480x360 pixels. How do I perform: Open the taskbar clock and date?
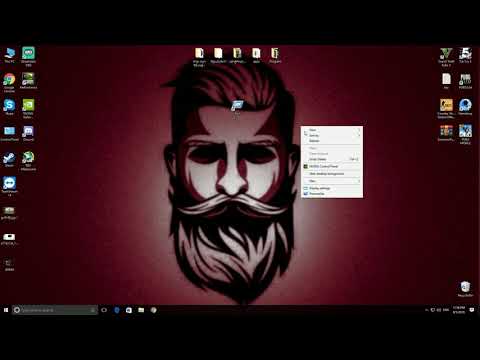coord(459,310)
